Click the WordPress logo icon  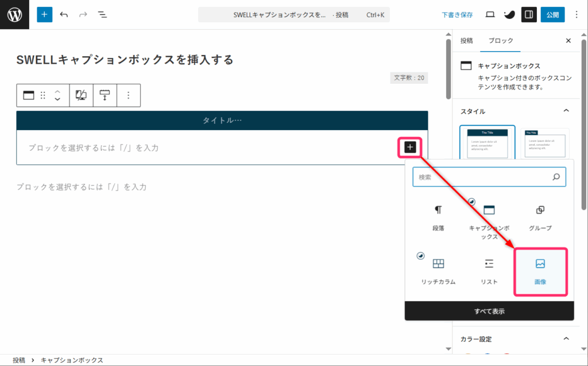click(14, 14)
